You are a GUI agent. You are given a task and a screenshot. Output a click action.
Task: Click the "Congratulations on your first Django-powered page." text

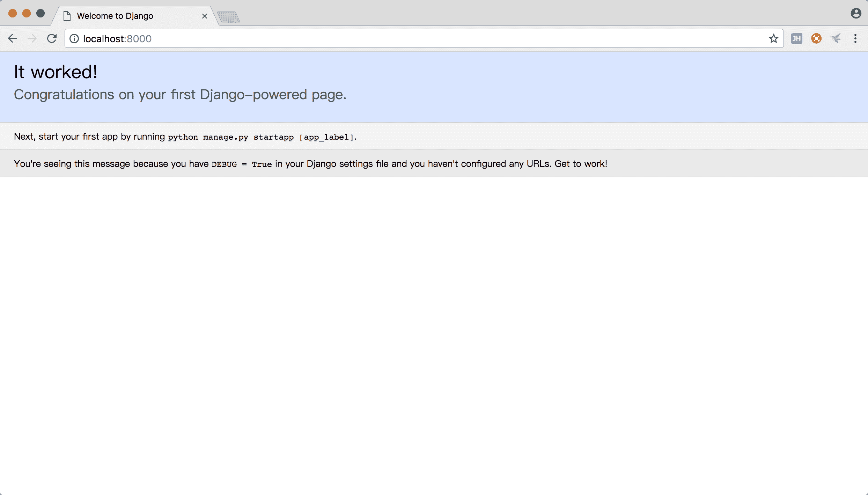(180, 95)
